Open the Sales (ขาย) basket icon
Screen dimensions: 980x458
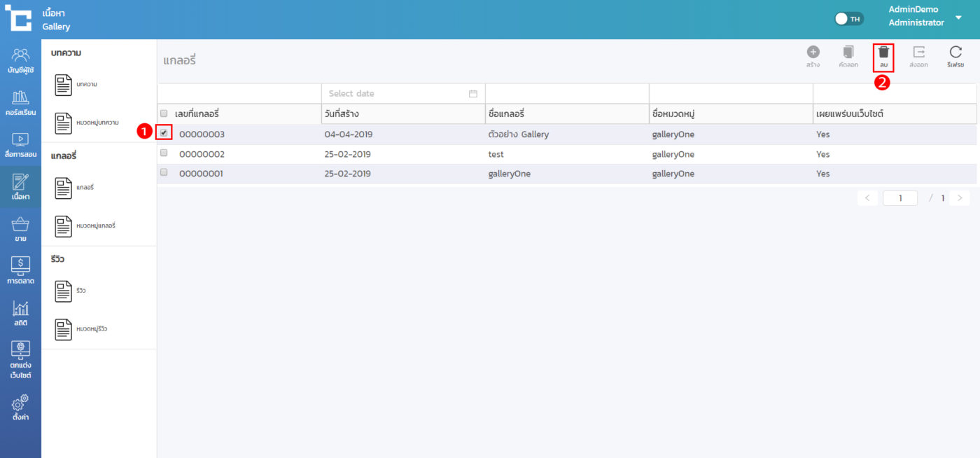point(20,229)
